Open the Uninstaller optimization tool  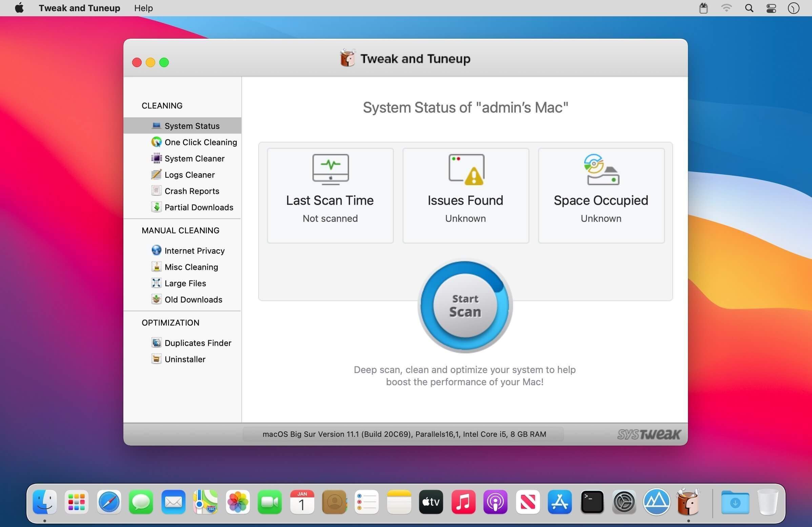185,359
